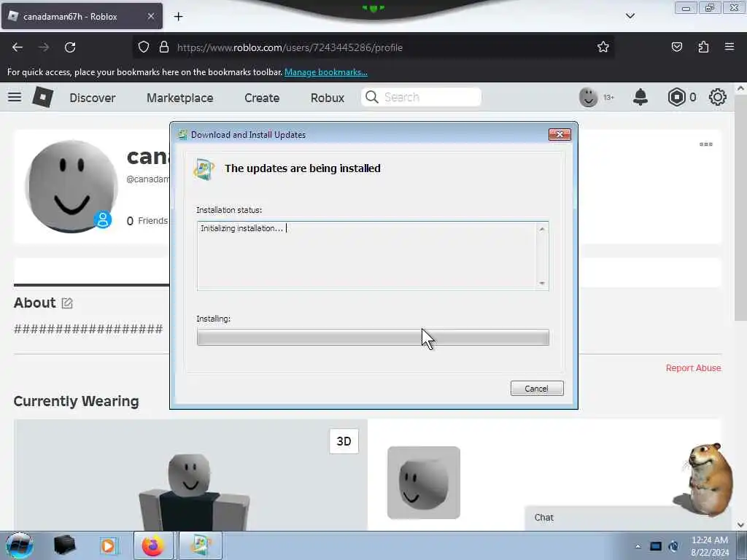Image resolution: width=747 pixels, height=560 pixels.
Task: Click the blue avatar presence badge
Action: point(102,219)
